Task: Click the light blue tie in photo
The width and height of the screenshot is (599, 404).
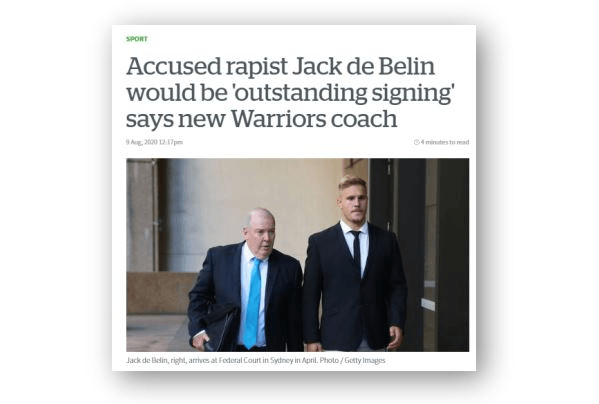Action: point(252,302)
